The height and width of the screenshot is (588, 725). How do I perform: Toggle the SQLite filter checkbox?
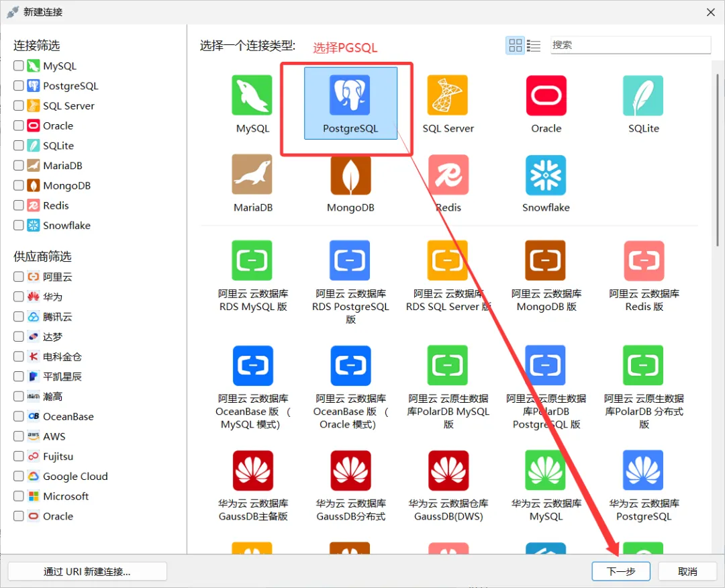(19, 145)
